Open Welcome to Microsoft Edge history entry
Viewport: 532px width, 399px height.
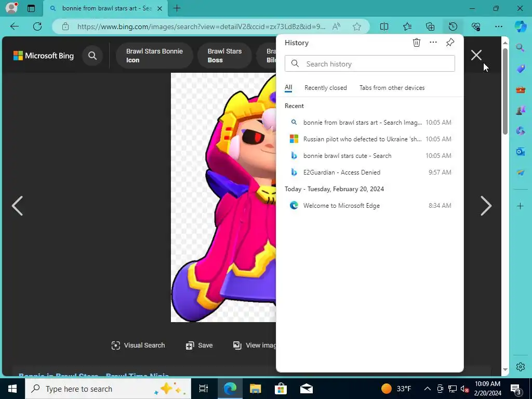pos(370,206)
